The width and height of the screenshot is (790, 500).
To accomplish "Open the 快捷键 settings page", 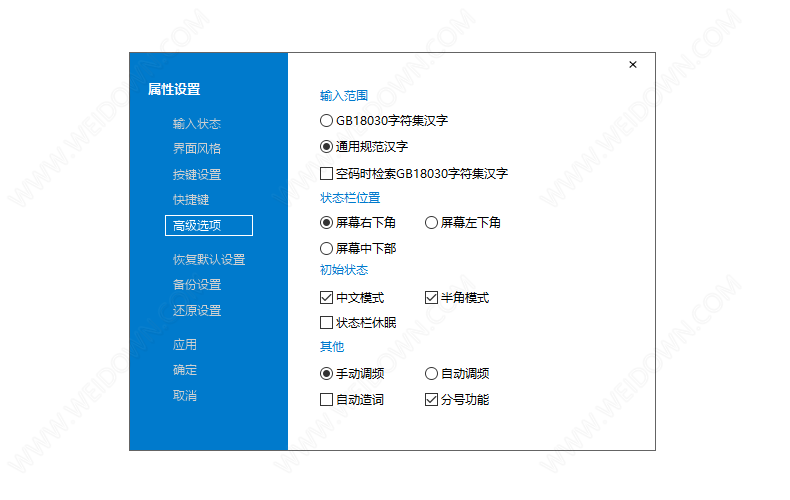I will 191,200.
